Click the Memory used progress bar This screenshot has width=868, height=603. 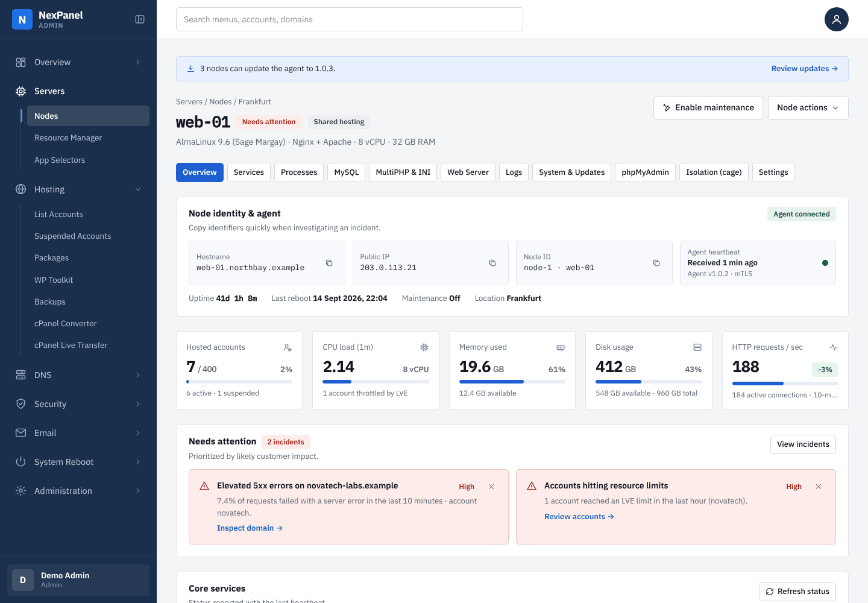pyautogui.click(x=512, y=382)
